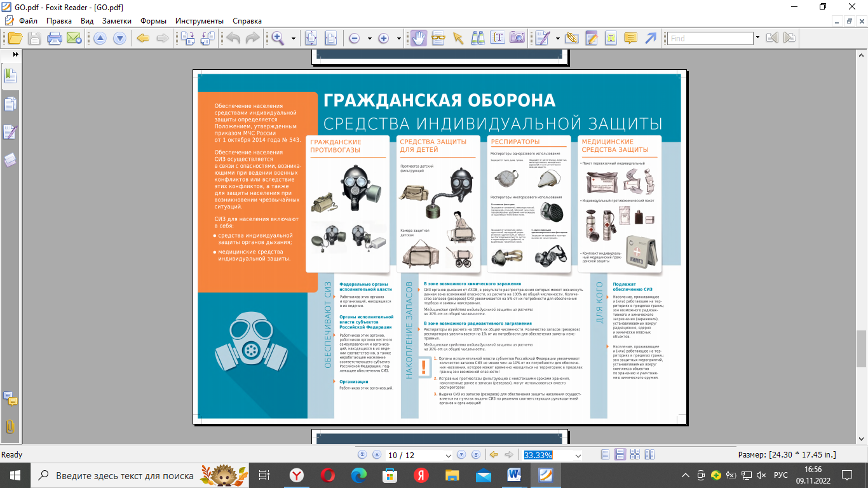The image size is (868, 488).
Task: Select the Typewriter tool icon
Action: point(611,38)
